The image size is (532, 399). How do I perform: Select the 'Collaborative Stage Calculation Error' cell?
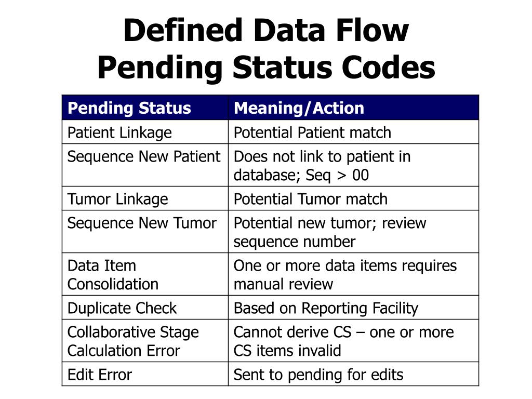point(145,341)
